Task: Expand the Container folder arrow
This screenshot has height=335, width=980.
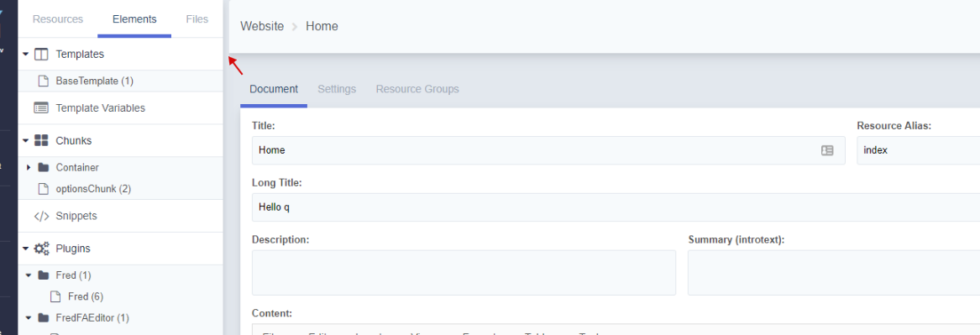Action: pos(29,168)
